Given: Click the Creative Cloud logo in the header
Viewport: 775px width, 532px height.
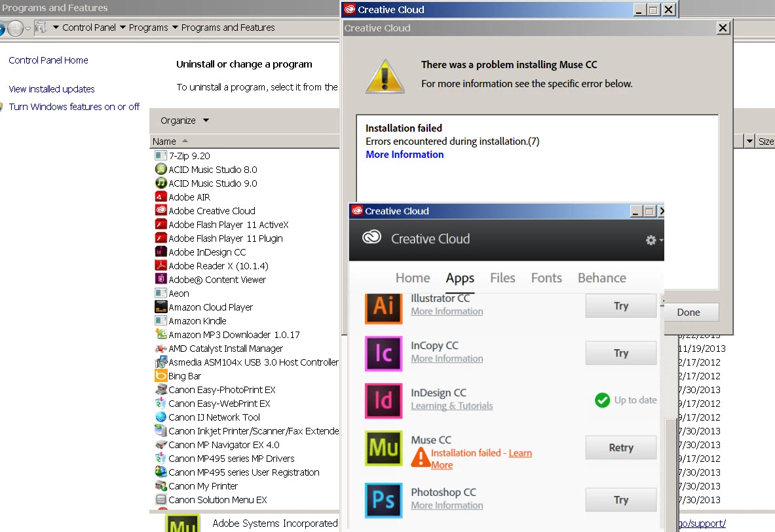Looking at the screenshot, I should pyautogui.click(x=371, y=237).
